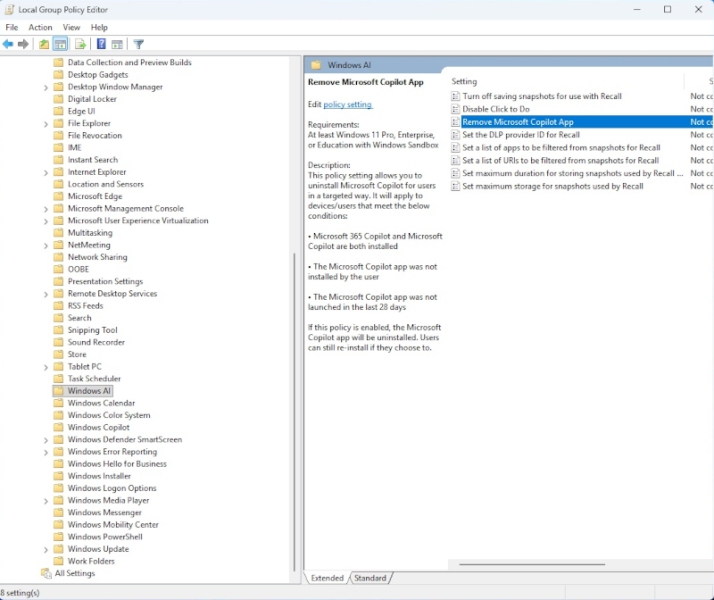Expand the Tablet PC tree node

(46, 367)
